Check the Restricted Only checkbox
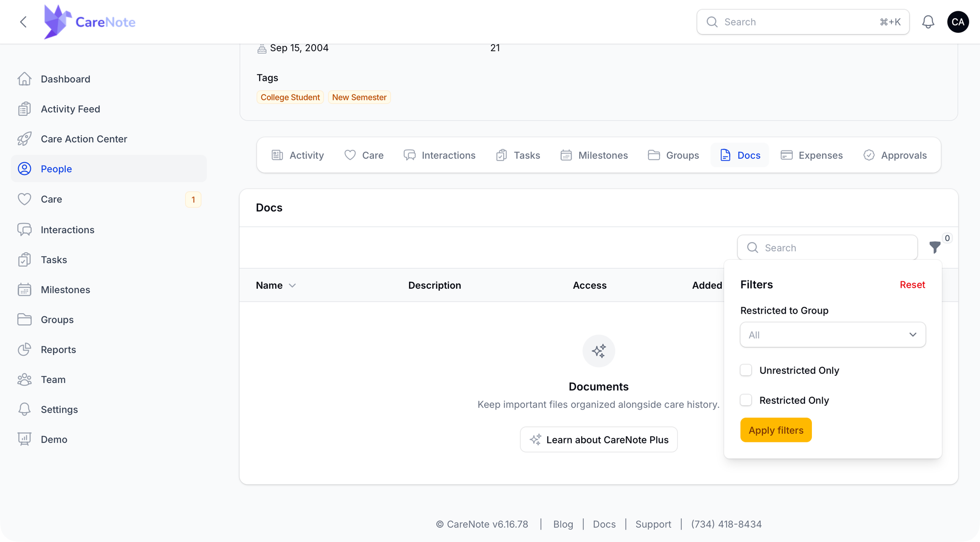The width and height of the screenshot is (980, 542). [746, 400]
